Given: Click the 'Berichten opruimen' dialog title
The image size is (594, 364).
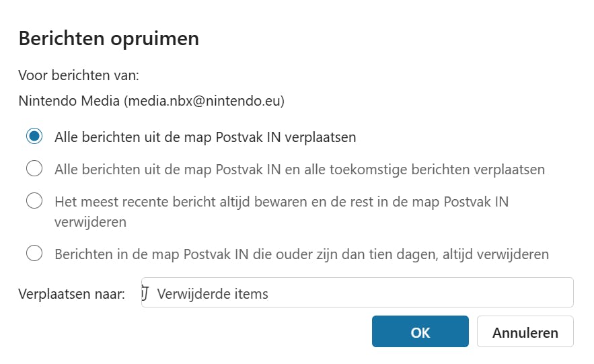Looking at the screenshot, I should [108, 38].
